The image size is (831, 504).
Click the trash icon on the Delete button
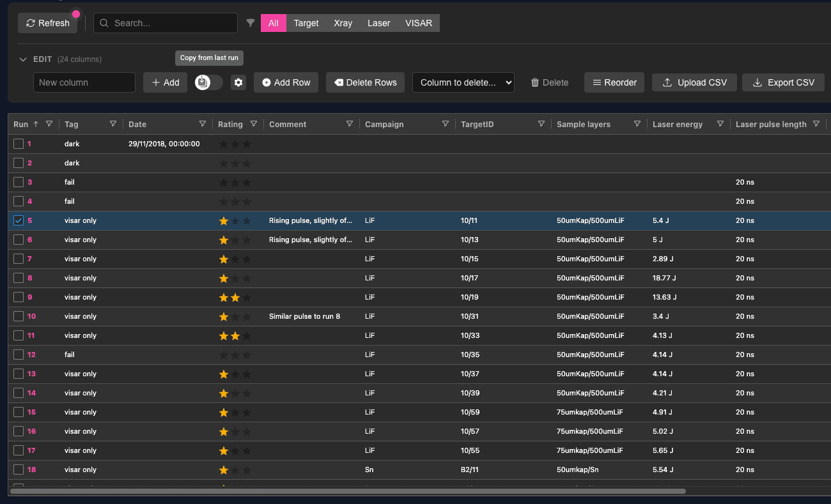[535, 82]
